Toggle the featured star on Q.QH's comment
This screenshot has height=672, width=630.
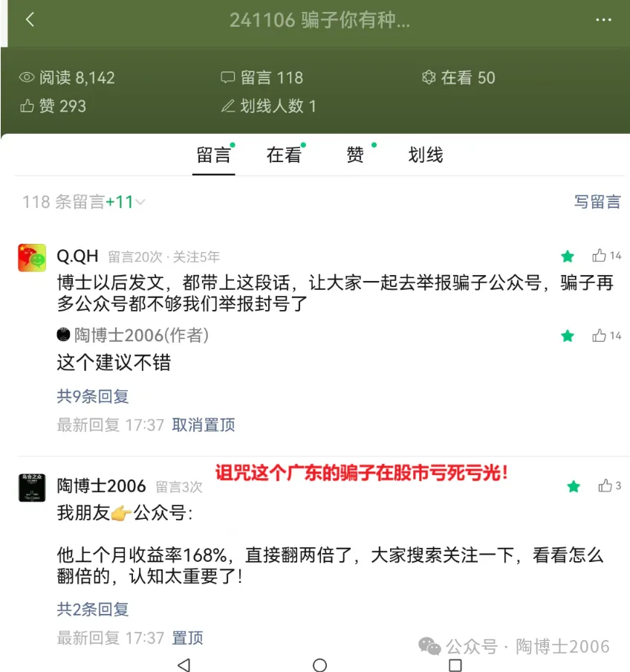pos(568,256)
